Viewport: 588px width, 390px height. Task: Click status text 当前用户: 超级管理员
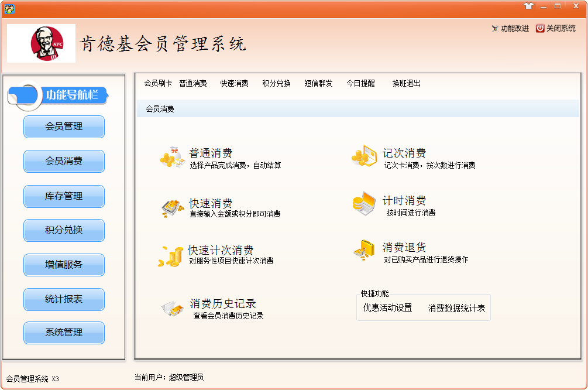[169, 377]
